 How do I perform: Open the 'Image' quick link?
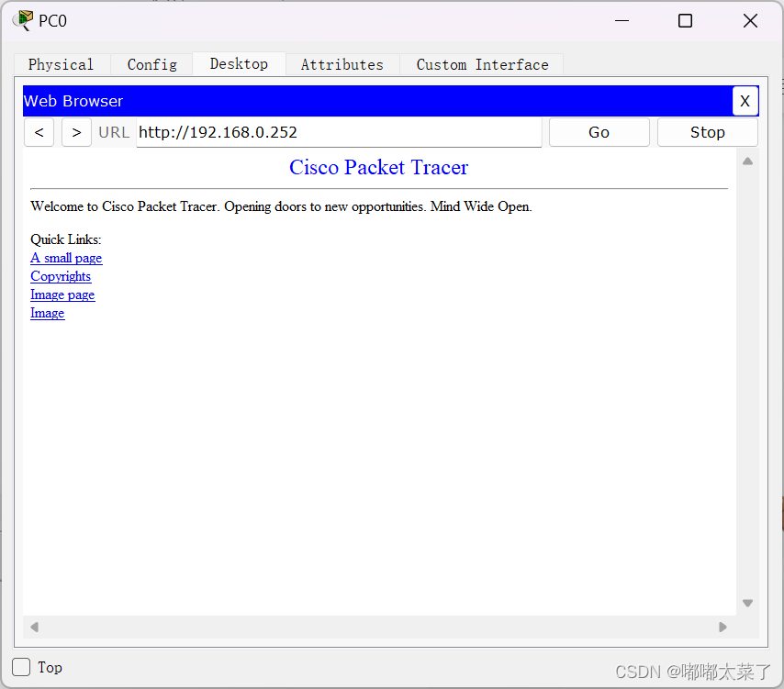coord(48,313)
